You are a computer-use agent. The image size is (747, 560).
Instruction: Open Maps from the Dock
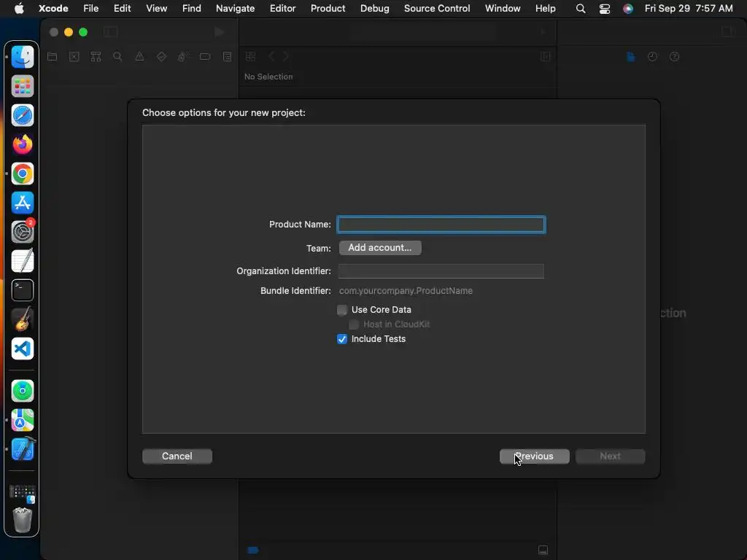coord(23,420)
